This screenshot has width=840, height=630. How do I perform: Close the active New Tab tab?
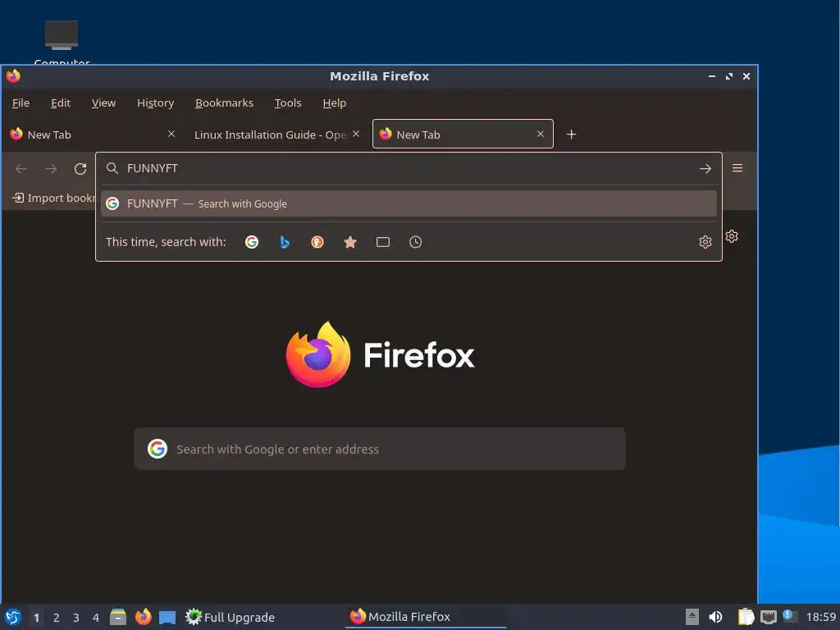pyautogui.click(x=541, y=134)
